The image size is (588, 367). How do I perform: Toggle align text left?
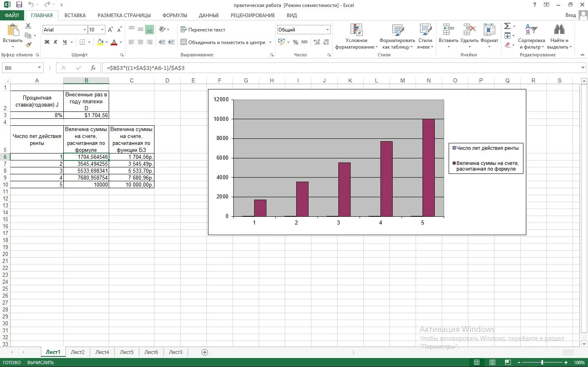tap(132, 42)
